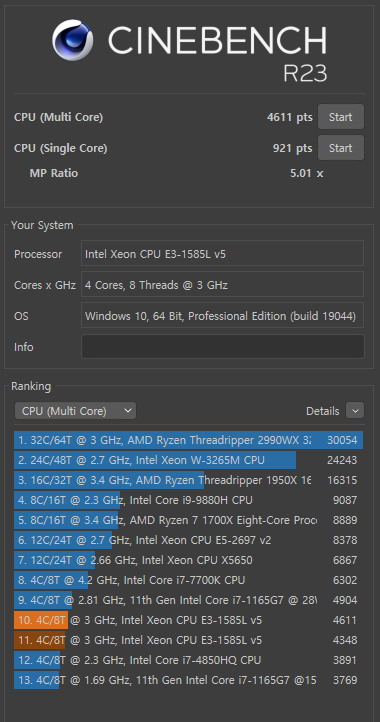Select the rank 11 Xeon E3-1585L entry

(188, 640)
